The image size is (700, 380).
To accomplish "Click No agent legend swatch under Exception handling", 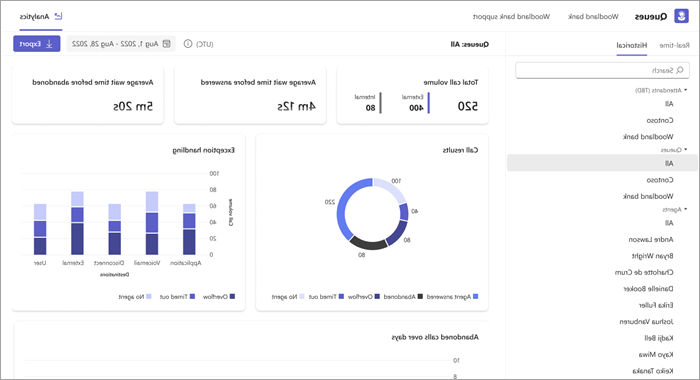I will click(149, 296).
